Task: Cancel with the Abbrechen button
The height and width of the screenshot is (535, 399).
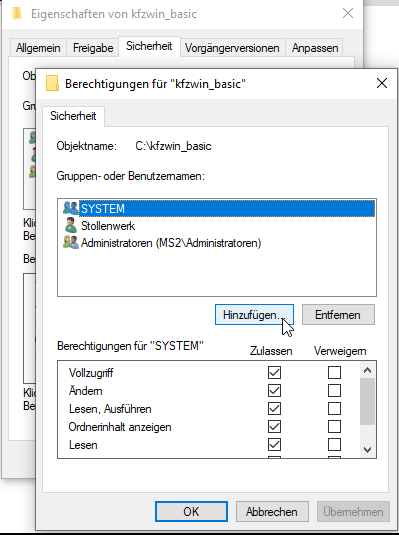Action: (x=272, y=511)
